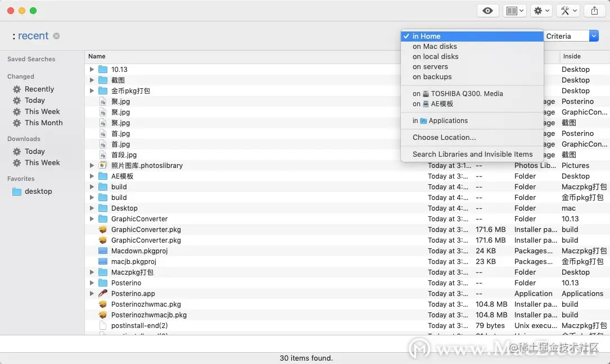This screenshot has height=364, width=610.
Task: Expand 照片图库.photoslibrary row
Action: (92, 165)
